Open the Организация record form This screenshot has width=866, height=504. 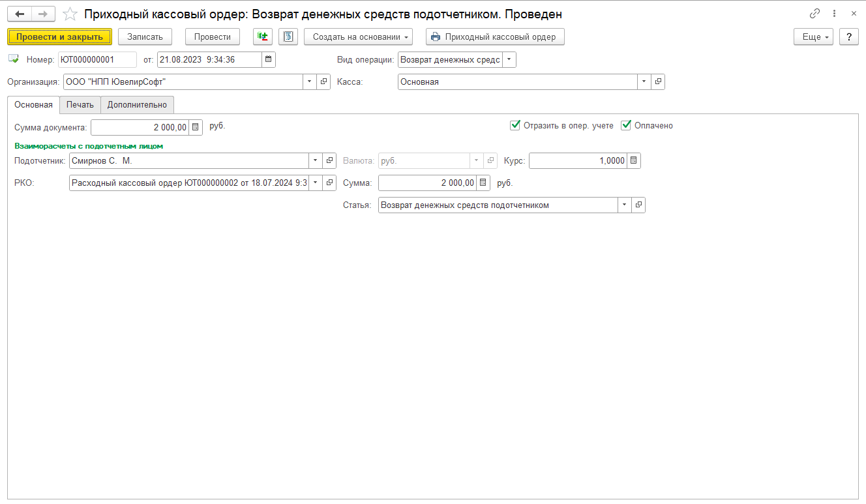tap(323, 82)
